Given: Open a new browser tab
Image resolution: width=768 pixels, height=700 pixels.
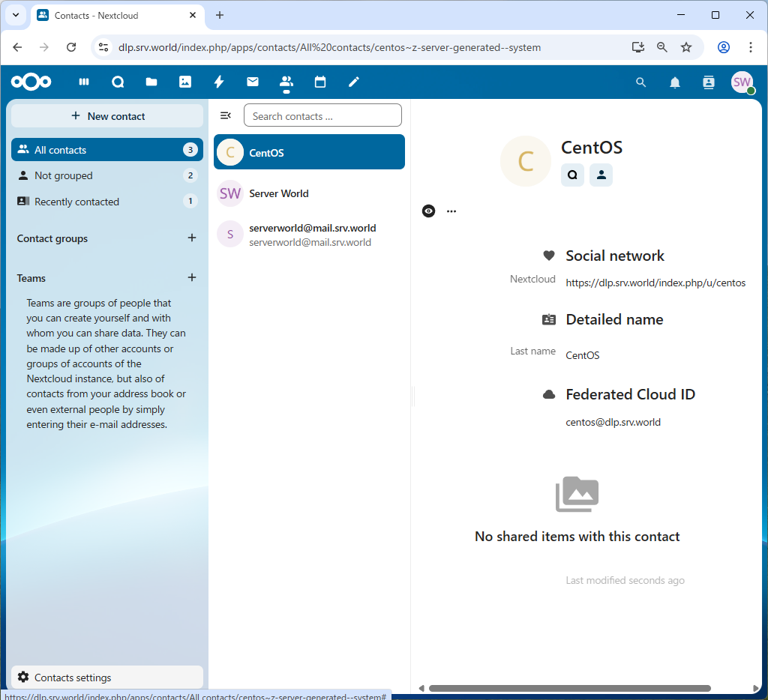Looking at the screenshot, I should (x=220, y=15).
